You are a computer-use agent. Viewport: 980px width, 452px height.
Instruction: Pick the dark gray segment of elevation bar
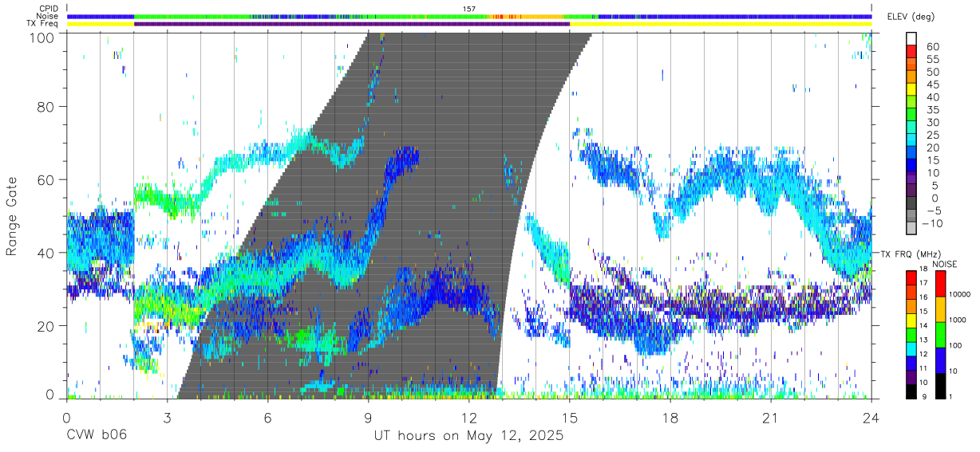pos(911,203)
